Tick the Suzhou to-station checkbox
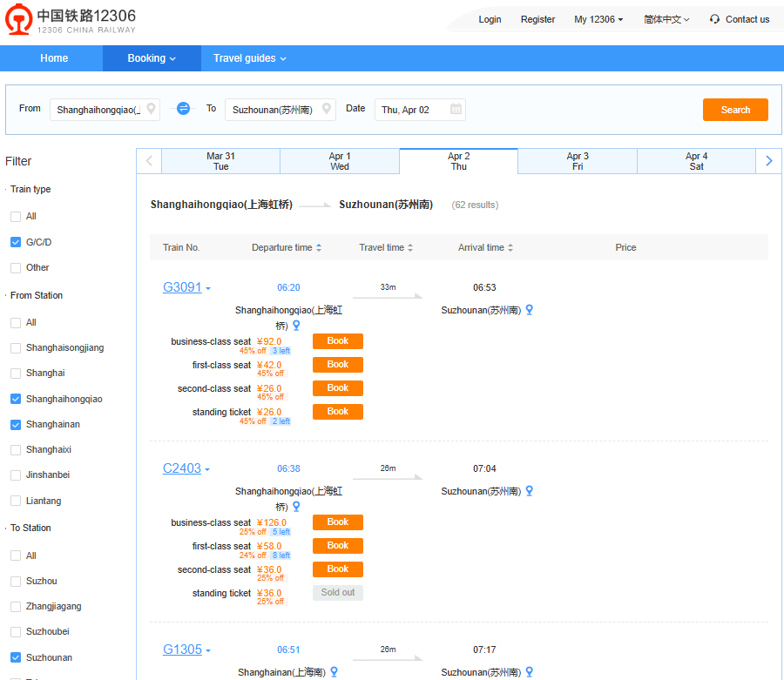The height and width of the screenshot is (680, 784). (x=16, y=582)
